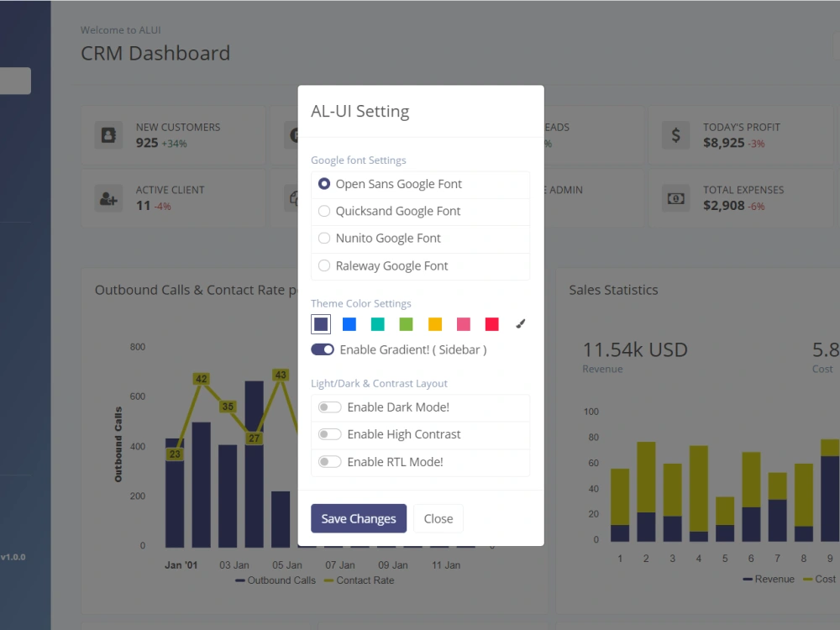
Task: Click Active Client add-user icon
Action: pyautogui.click(x=108, y=198)
